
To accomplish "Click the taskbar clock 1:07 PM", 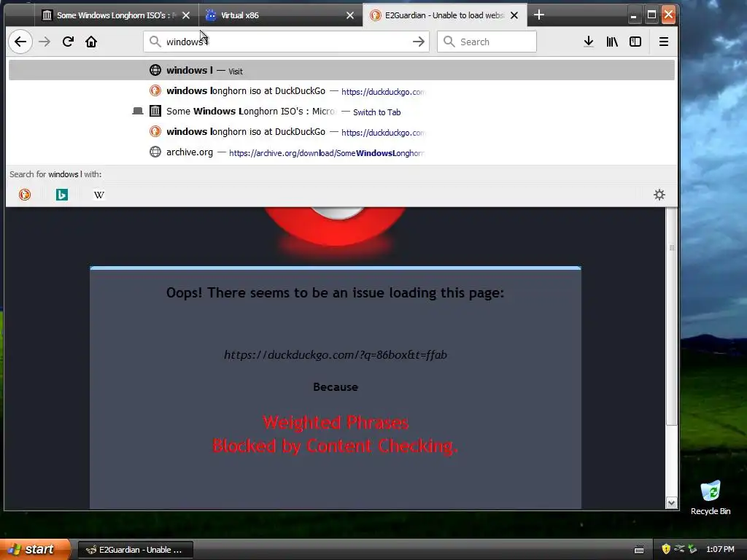I will click(x=720, y=550).
